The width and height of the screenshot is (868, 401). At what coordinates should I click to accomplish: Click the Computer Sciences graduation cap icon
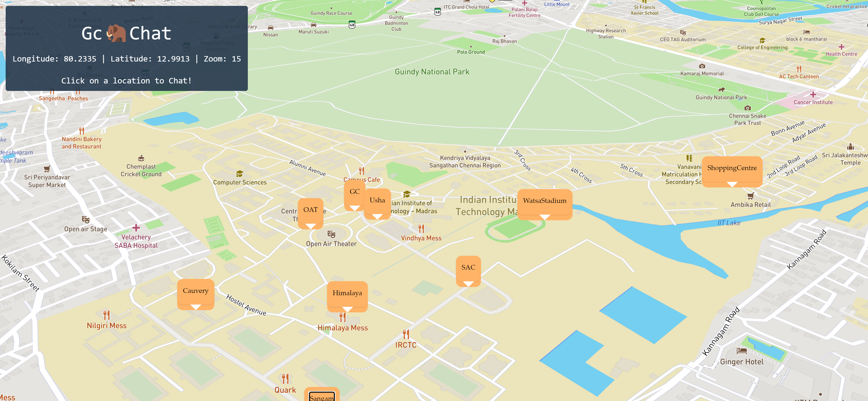tap(239, 174)
